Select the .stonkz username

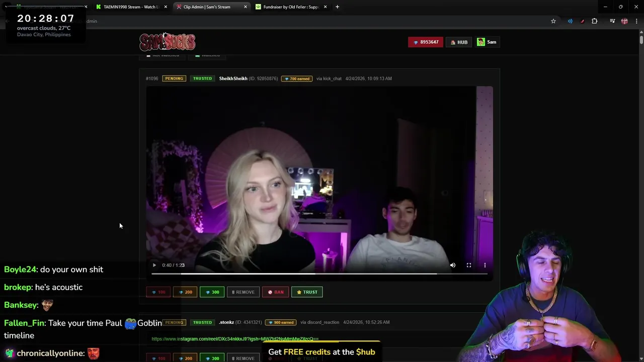click(x=226, y=322)
